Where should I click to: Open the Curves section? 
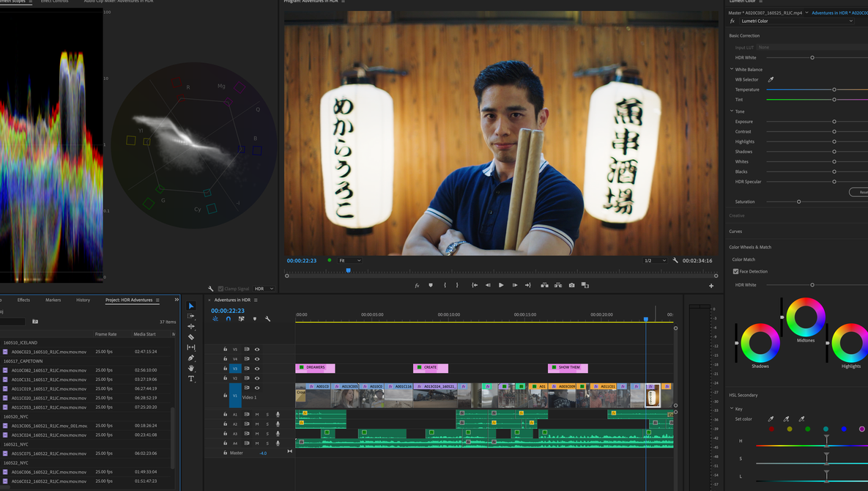pyautogui.click(x=735, y=232)
